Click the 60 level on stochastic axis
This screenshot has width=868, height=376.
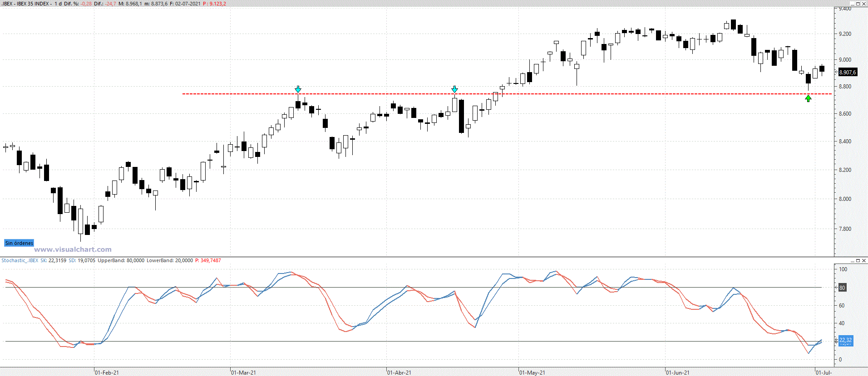[842, 305]
